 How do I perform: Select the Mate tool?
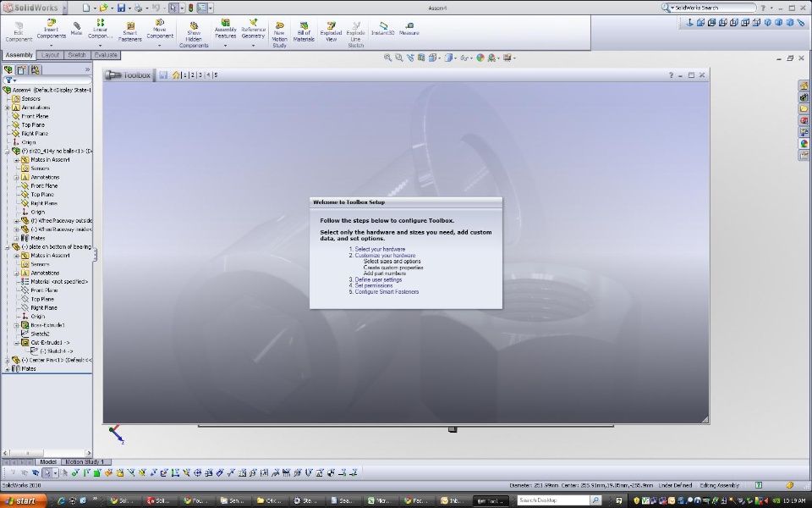[x=77, y=29]
